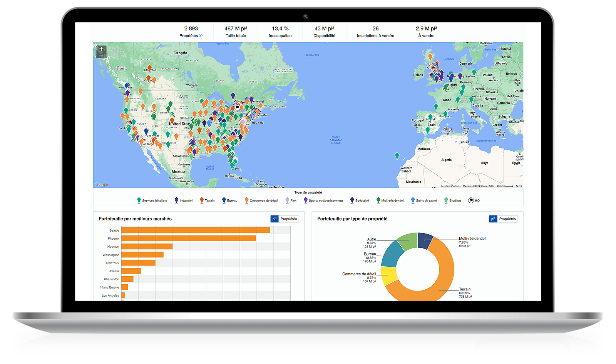Open map Terms link
The width and height of the screenshot is (616, 364).
click(519, 186)
